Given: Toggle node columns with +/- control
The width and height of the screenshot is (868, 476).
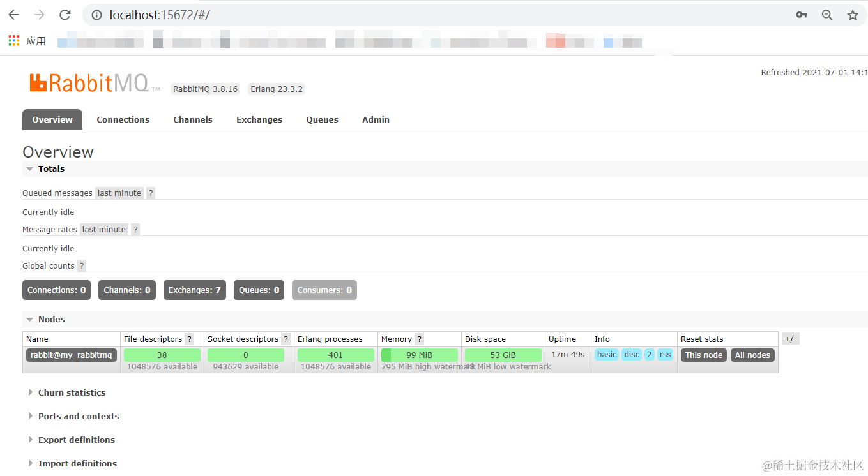Looking at the screenshot, I should [x=791, y=339].
